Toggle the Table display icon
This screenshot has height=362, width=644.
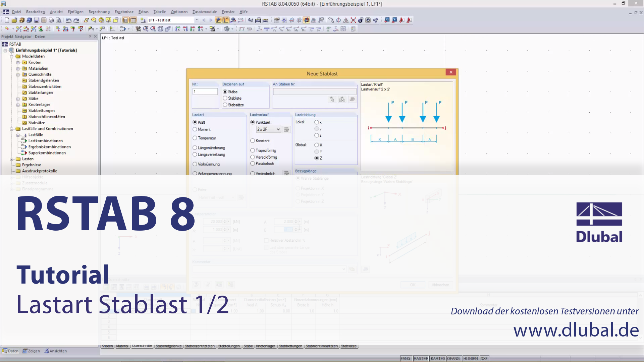click(133, 20)
